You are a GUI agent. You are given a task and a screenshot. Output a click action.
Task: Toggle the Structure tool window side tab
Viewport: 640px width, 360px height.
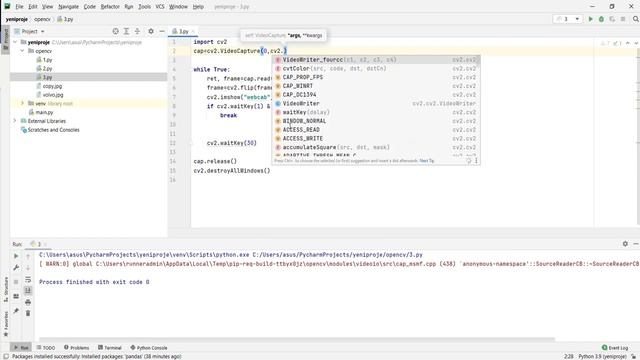[5, 289]
